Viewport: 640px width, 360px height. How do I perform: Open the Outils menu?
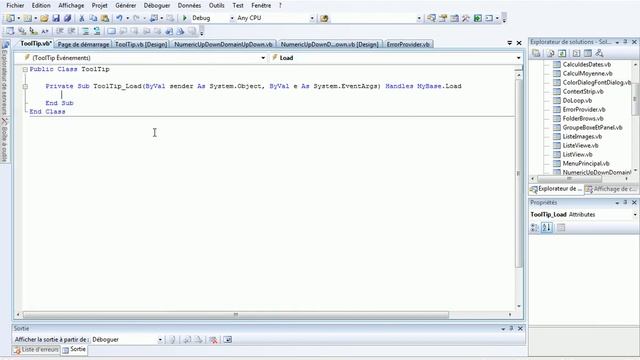tap(216, 6)
